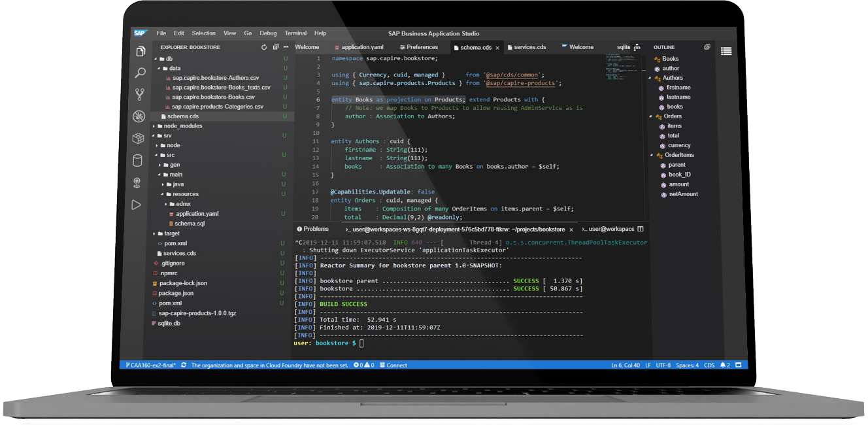
Task: Toggle the list view panel on the far right
Action: coord(726,51)
